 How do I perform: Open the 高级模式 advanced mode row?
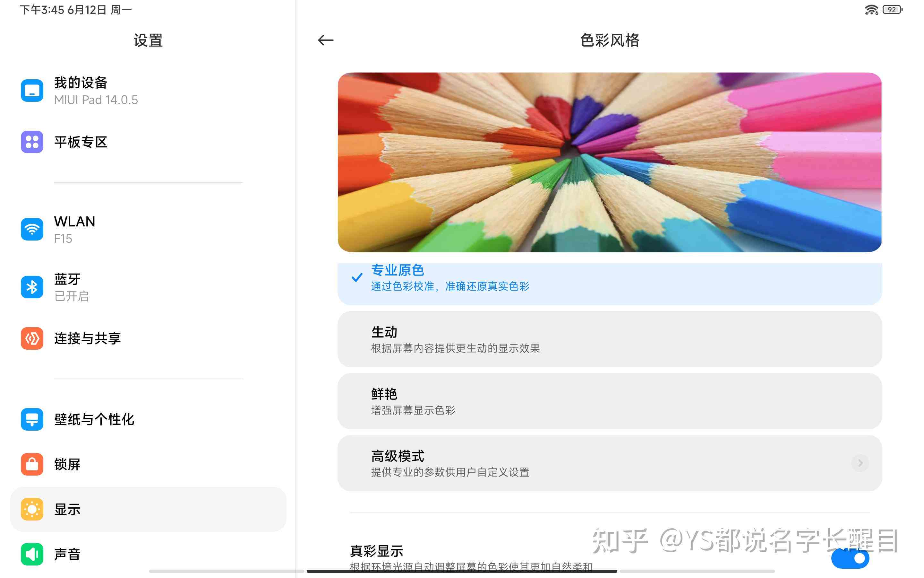click(610, 463)
